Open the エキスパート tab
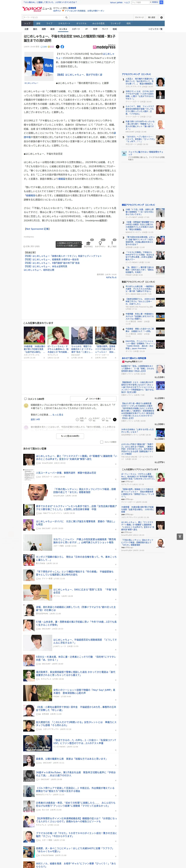Viewport: 186px width, 868px height. (64, 24)
